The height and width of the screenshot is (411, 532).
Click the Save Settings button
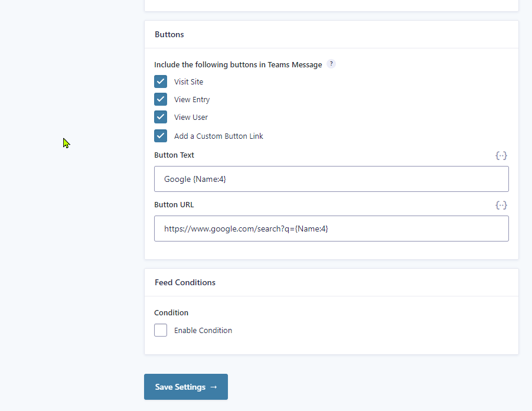[x=185, y=387]
